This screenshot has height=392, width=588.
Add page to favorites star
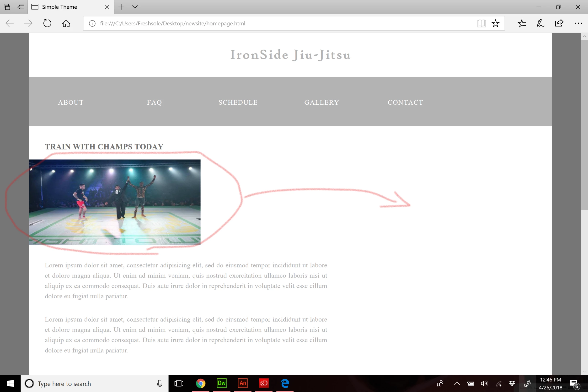coord(495,23)
